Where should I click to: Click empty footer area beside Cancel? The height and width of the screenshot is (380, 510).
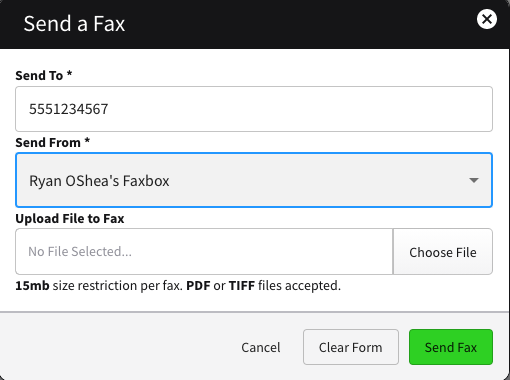click(x=117, y=347)
